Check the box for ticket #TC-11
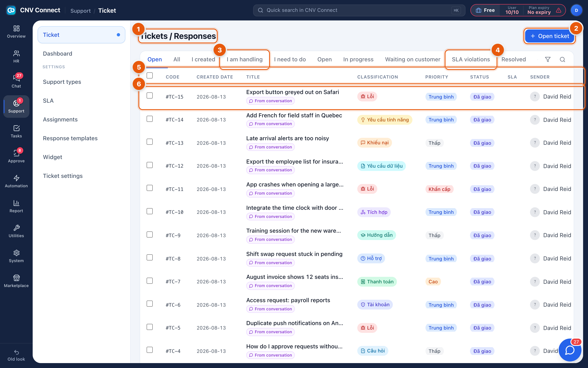Screen dimensions: 588x368 [x=150, y=188]
